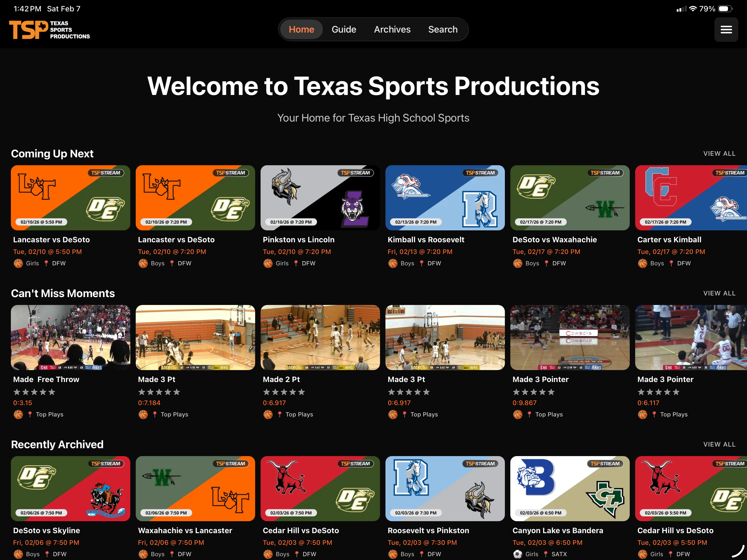This screenshot has height=560, width=747.
Task: Tap the Wi-Fi icon in status bar
Action: (693, 9)
